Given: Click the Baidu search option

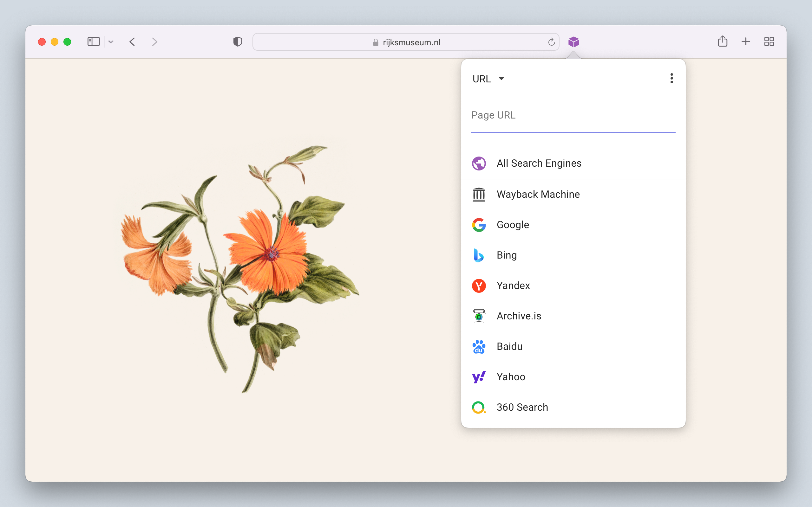Looking at the screenshot, I should click(x=509, y=346).
